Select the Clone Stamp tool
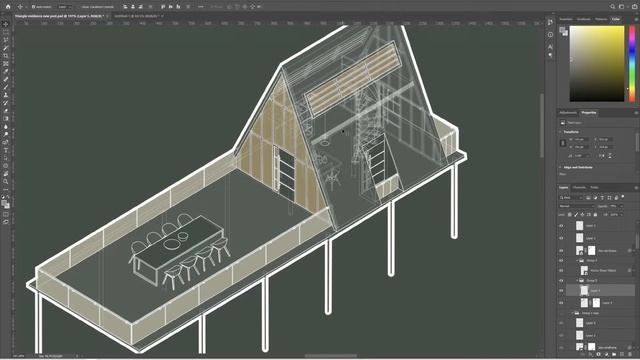This screenshot has height=360, width=640. coord(6,95)
